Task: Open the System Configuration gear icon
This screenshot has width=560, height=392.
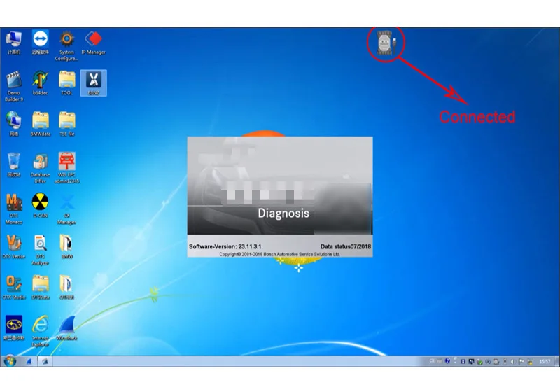Action: point(66,45)
